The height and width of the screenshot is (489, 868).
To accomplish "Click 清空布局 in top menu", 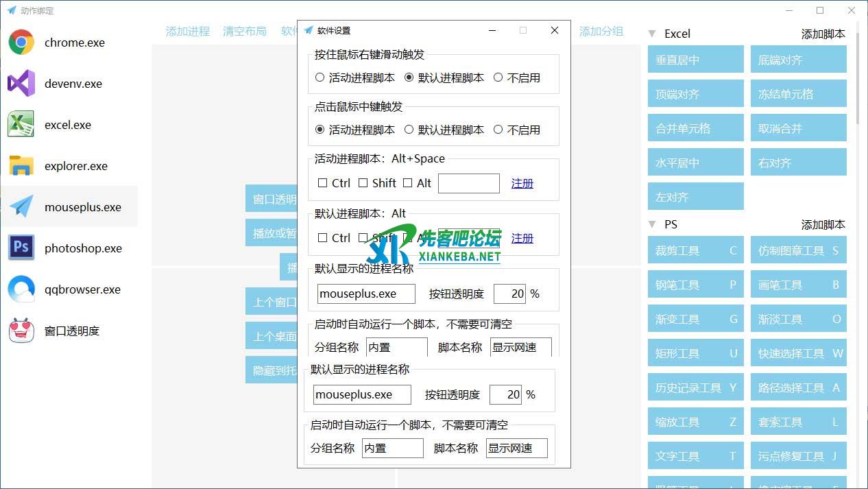I will [x=245, y=32].
